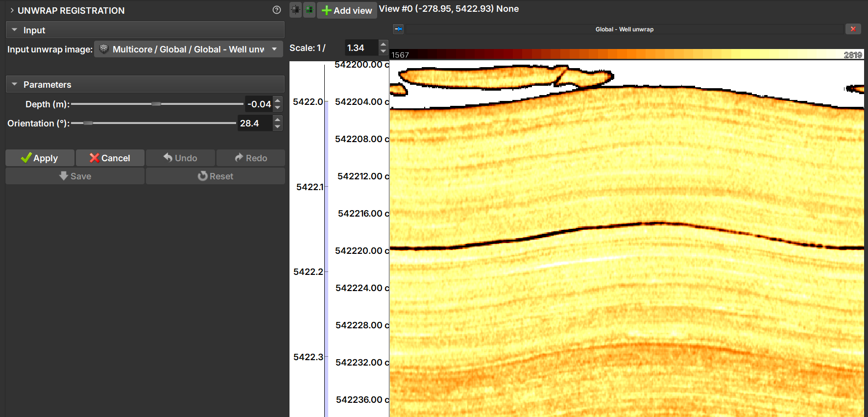The image size is (868, 417).
Task: Click the Depth slider handle
Action: point(156,104)
